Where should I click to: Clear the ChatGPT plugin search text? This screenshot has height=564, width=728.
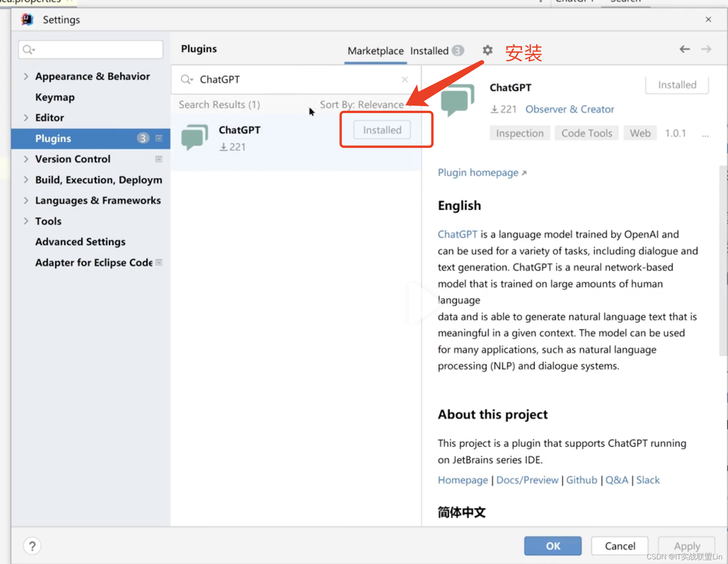[x=405, y=79]
